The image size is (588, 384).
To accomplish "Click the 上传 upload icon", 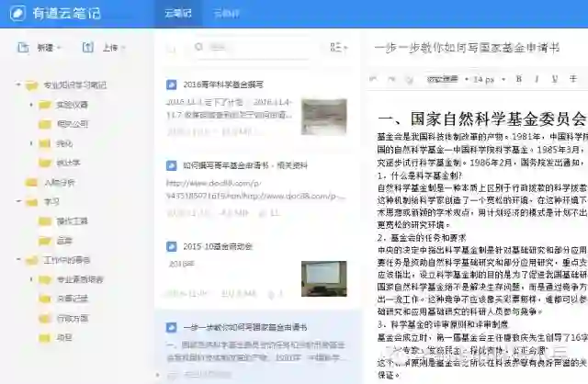I will tap(88, 47).
